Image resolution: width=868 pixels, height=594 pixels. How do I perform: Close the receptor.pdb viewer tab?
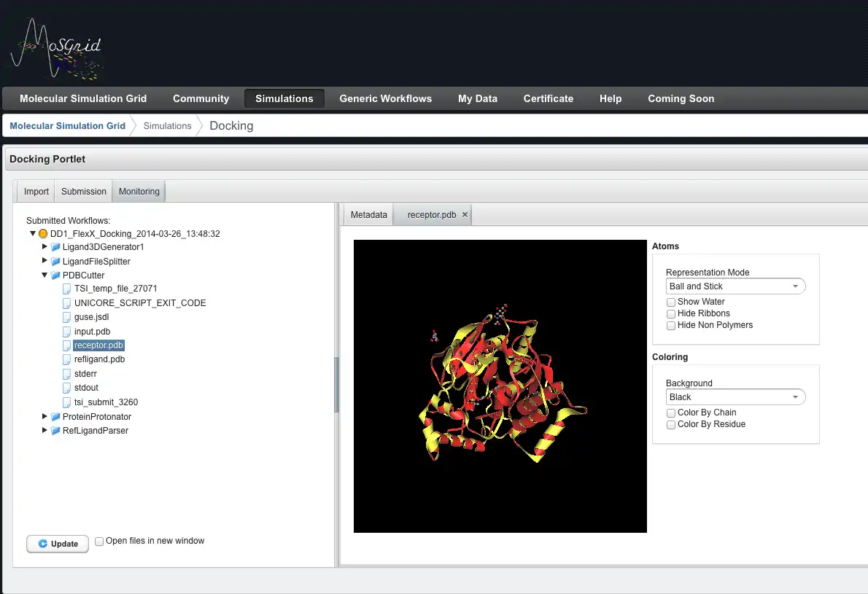pyautogui.click(x=465, y=214)
